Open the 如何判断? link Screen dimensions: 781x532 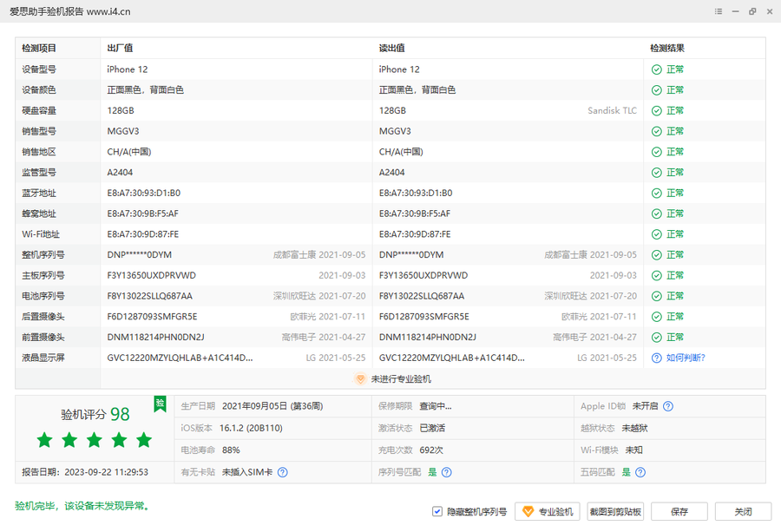coord(686,358)
